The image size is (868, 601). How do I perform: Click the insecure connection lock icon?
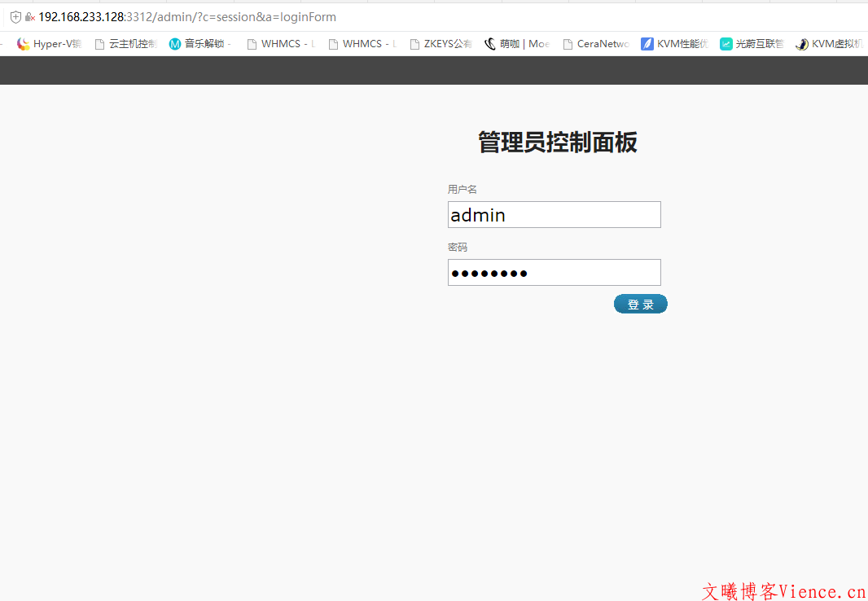[x=30, y=17]
